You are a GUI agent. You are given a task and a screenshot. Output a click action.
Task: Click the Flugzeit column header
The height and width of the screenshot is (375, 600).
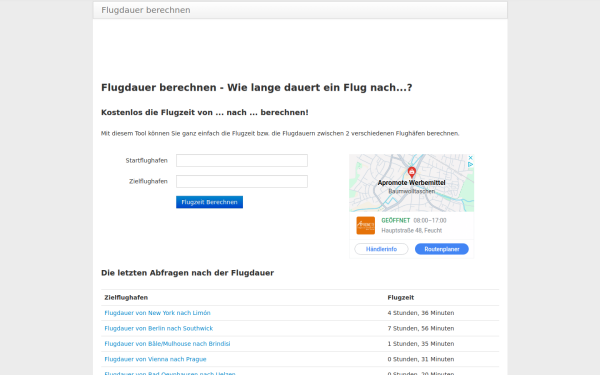click(401, 297)
